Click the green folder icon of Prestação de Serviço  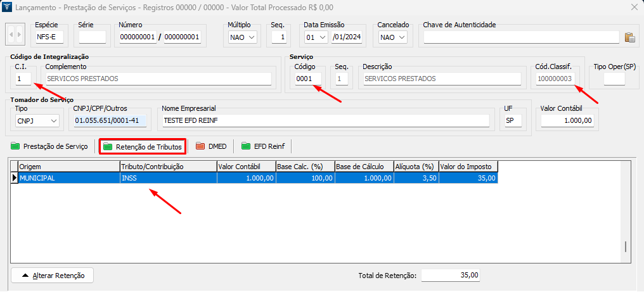pos(16,147)
